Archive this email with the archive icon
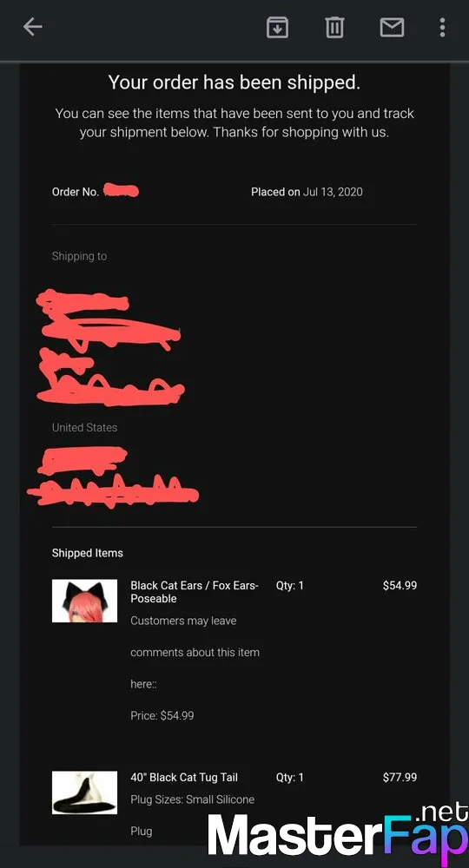 tap(277, 27)
